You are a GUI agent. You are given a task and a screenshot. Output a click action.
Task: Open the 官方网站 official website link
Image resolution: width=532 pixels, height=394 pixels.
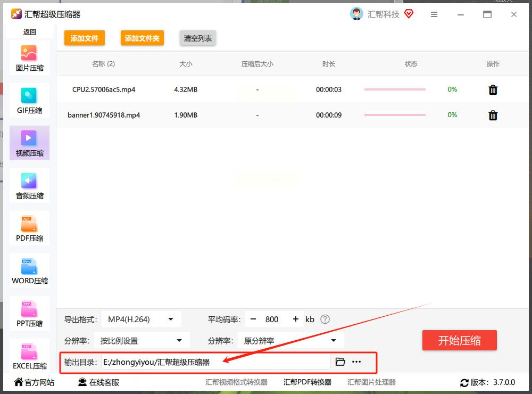click(34, 382)
